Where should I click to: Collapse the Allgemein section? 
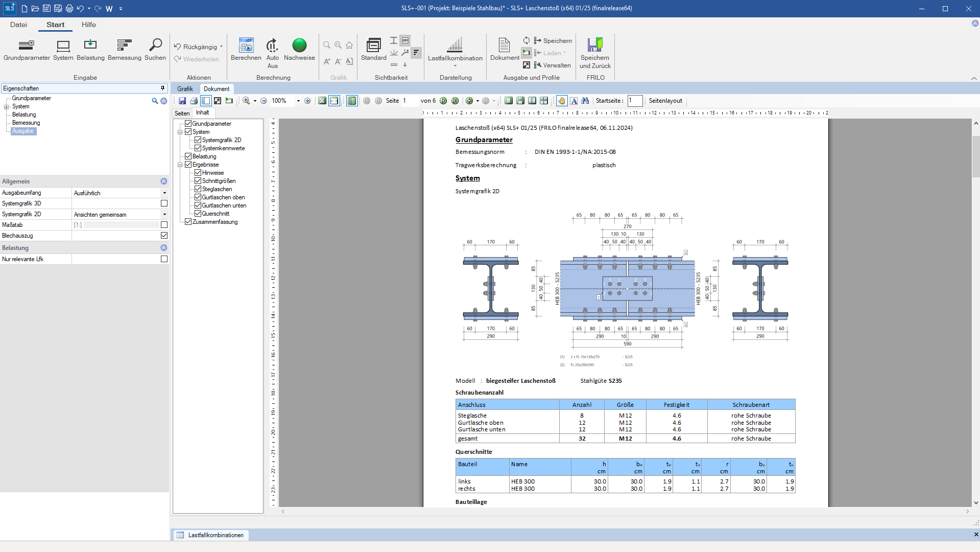pos(163,181)
